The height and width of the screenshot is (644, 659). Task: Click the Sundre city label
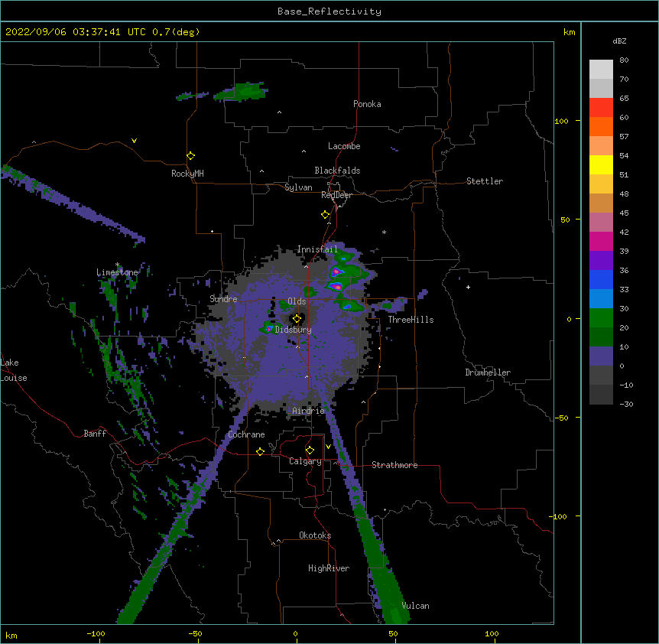coord(223,299)
